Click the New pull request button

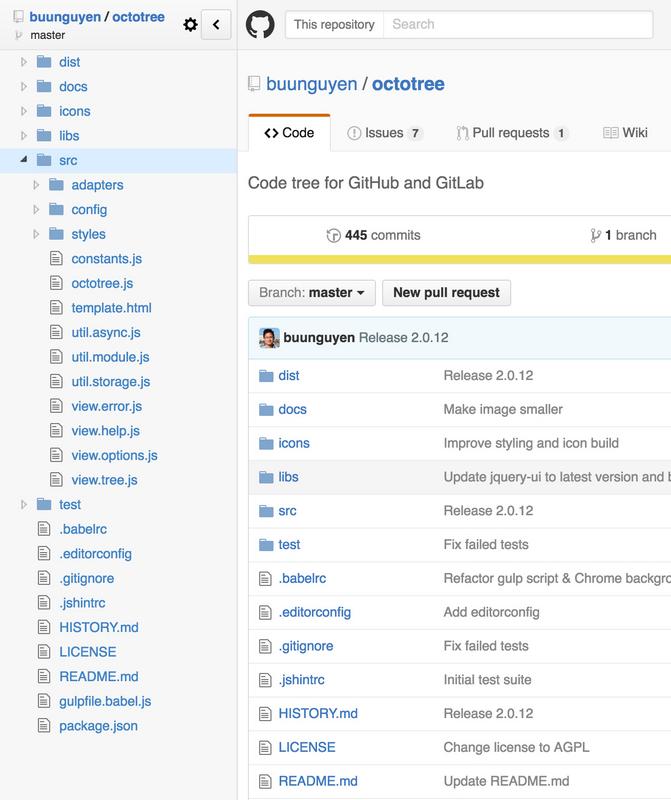[446, 293]
